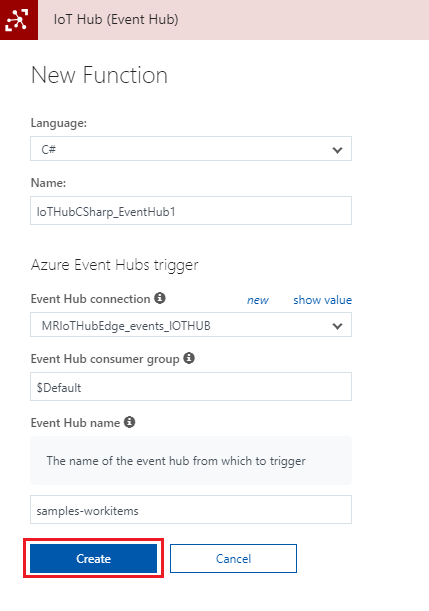Open info tooltip for Event Hub connection
The width and height of the screenshot is (429, 611).
coord(160,298)
